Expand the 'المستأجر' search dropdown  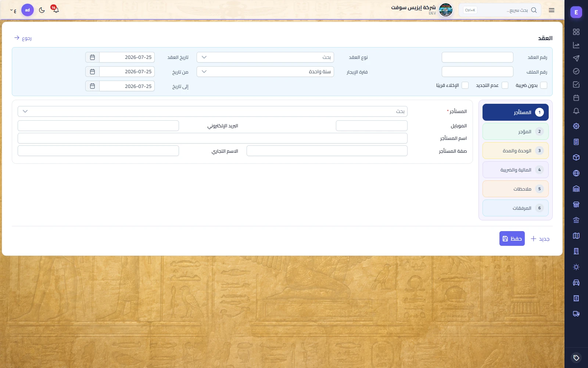point(212,112)
